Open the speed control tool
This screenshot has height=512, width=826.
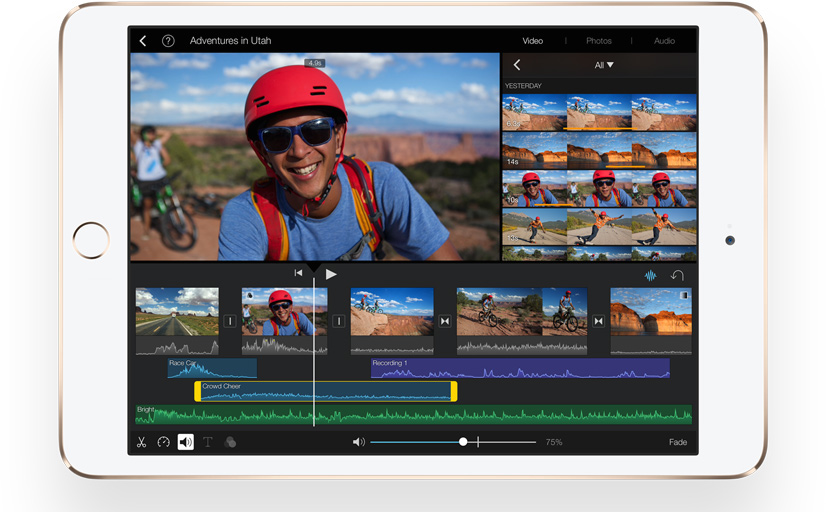click(163, 442)
